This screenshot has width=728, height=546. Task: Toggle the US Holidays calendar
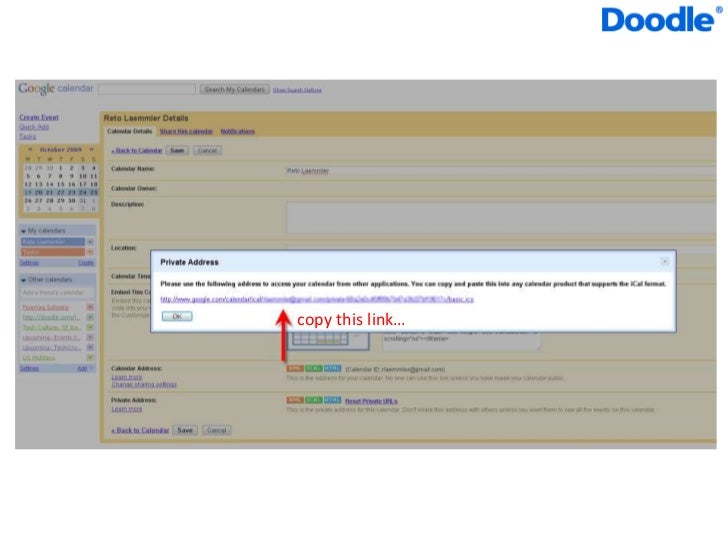tap(39, 358)
